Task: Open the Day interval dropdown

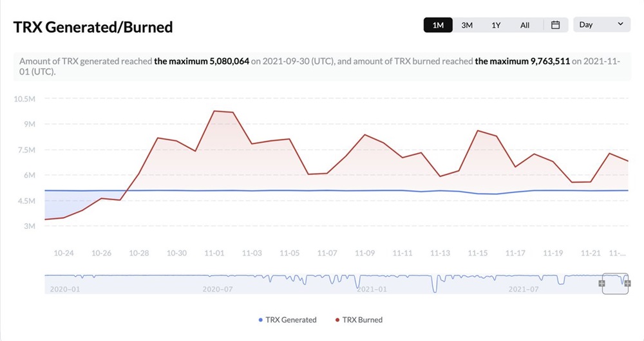Action: coord(601,24)
